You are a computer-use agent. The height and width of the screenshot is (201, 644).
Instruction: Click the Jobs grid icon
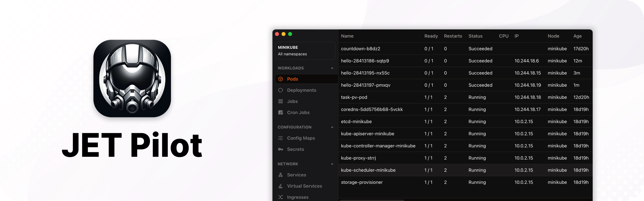coord(280,101)
